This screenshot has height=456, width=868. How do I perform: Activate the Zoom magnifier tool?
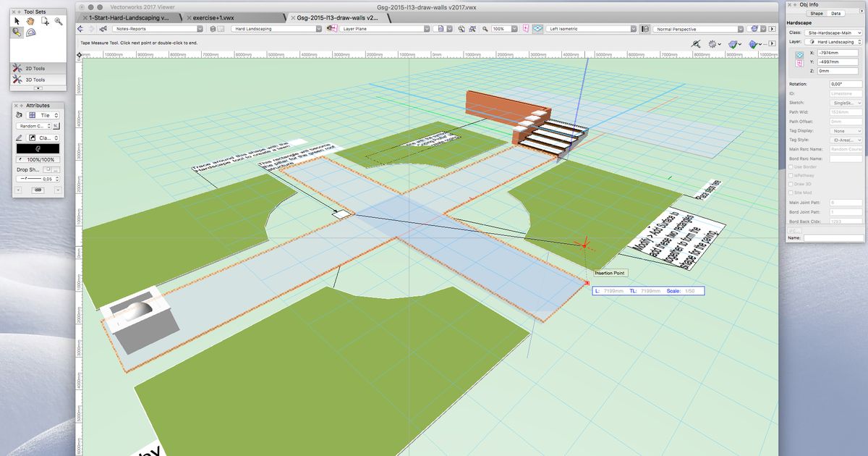click(59, 22)
